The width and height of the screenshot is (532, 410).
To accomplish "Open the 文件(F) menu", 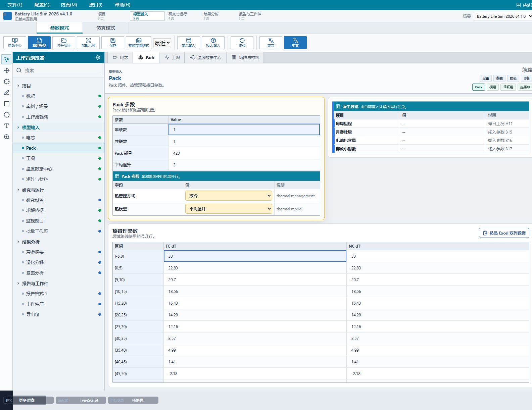I will (x=15, y=5).
